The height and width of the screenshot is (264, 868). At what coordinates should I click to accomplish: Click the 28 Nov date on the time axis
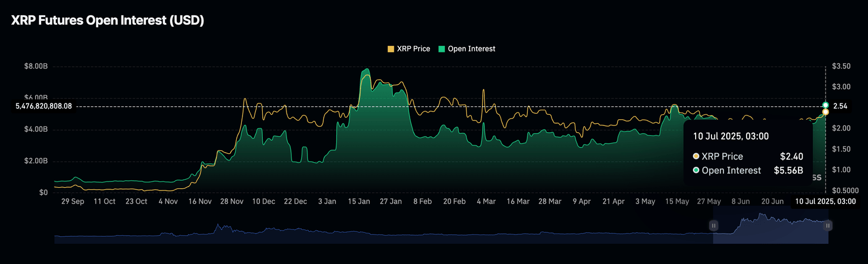(232, 201)
